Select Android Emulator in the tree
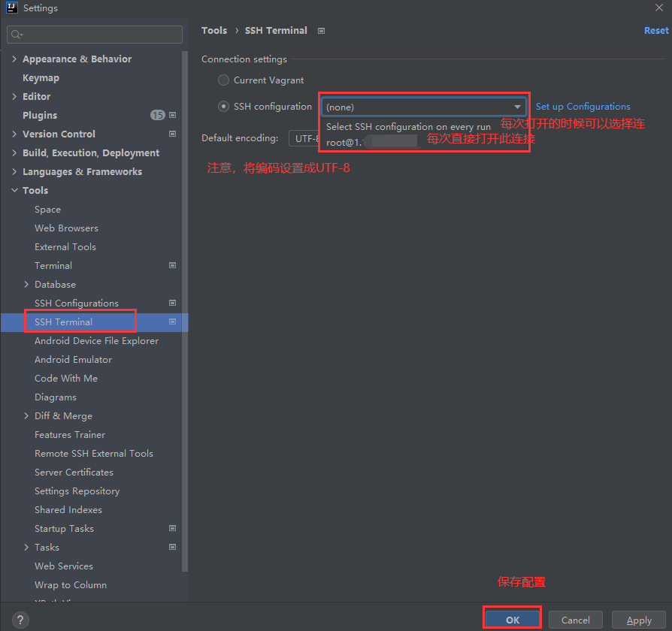The height and width of the screenshot is (631, 672). click(73, 359)
